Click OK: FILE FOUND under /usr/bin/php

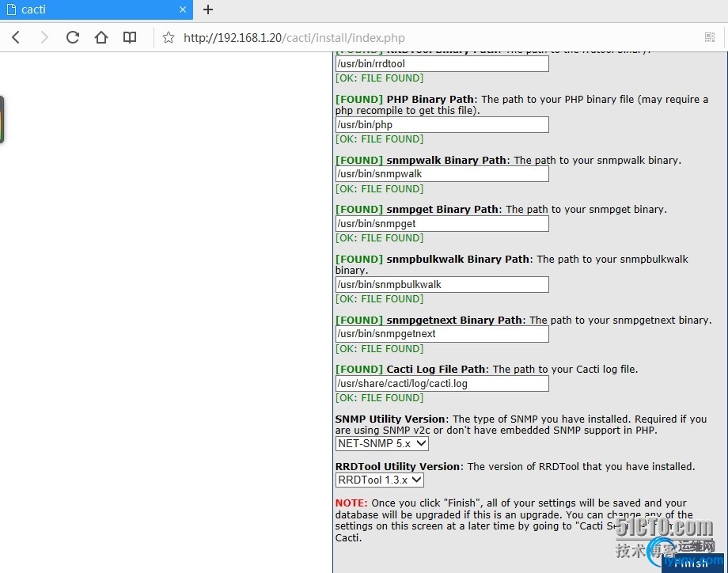click(379, 139)
